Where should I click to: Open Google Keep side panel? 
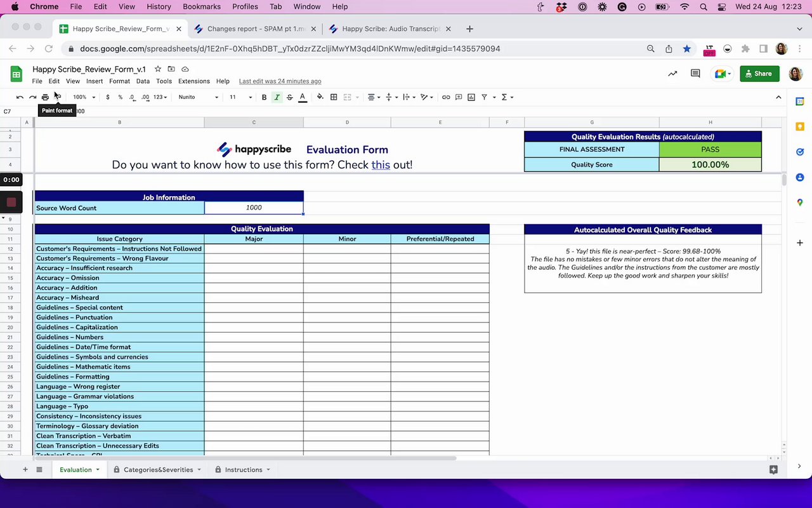click(800, 127)
